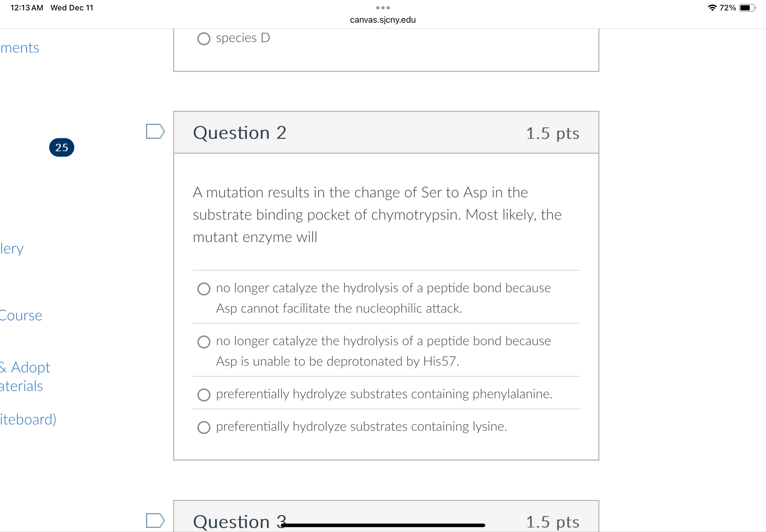
Task: Open the Course link in sidebar
Action: pos(21,315)
